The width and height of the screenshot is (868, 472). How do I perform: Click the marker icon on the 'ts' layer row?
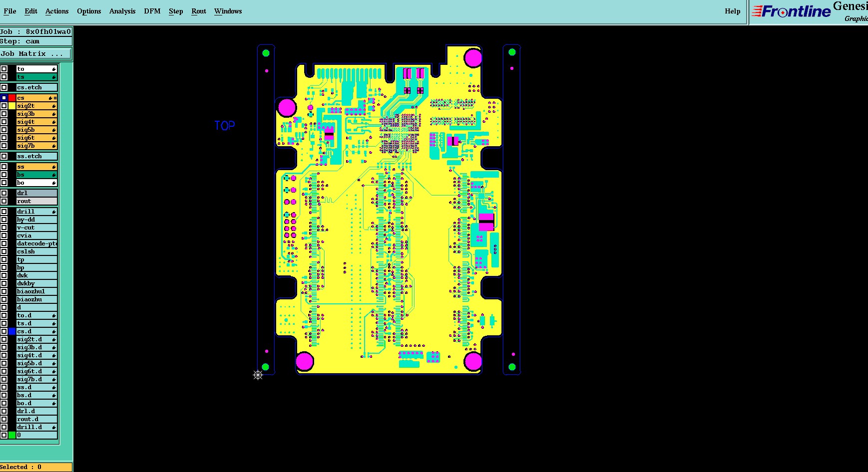[54, 77]
